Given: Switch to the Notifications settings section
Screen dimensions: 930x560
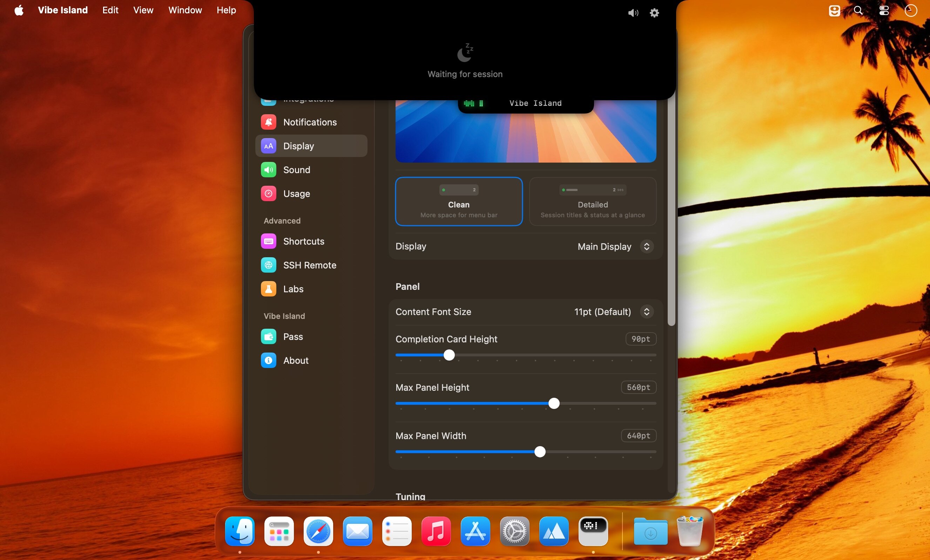Looking at the screenshot, I should click(311, 122).
